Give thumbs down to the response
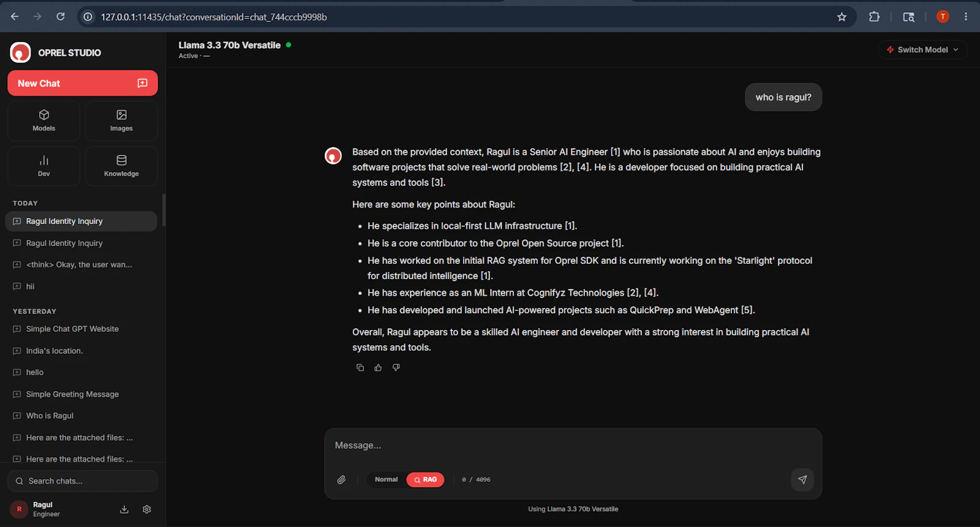Image resolution: width=980 pixels, height=527 pixels. [396, 367]
